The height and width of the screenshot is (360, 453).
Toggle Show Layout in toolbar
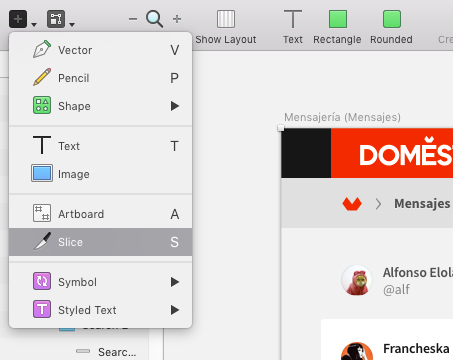pos(226,27)
